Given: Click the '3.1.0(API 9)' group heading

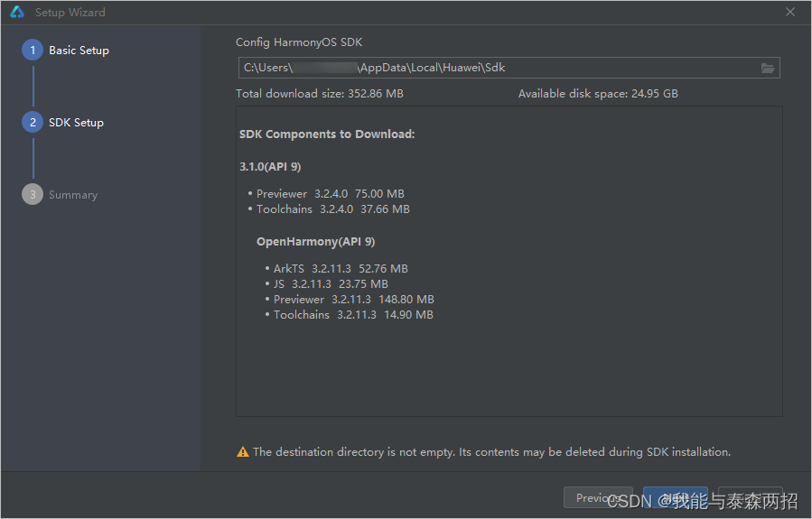Looking at the screenshot, I should (x=270, y=167).
